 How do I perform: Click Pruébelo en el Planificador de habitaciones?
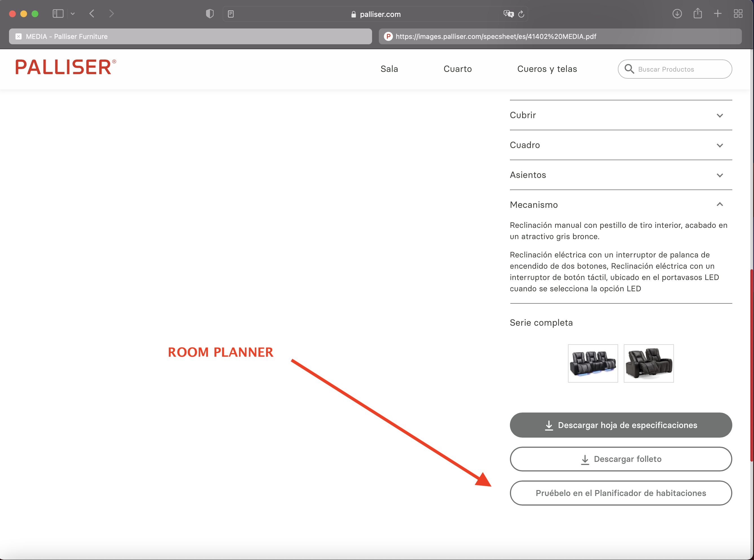click(621, 493)
